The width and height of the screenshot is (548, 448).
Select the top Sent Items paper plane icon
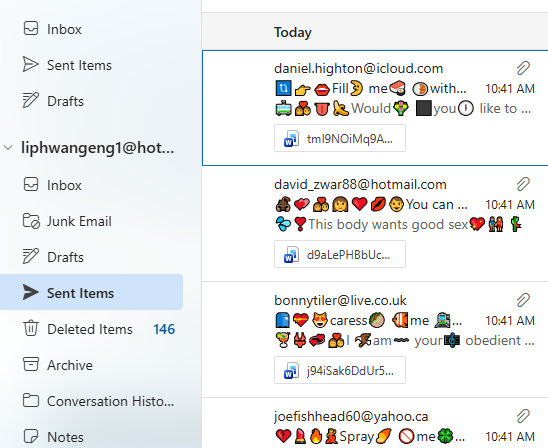[31, 64]
